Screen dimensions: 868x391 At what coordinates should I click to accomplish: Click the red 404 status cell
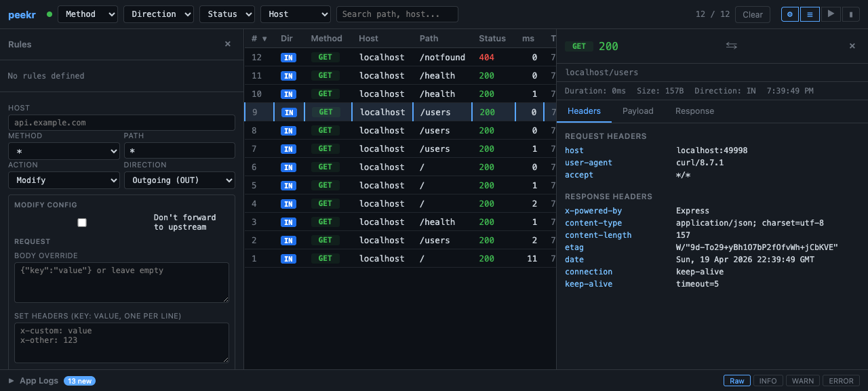(x=486, y=58)
